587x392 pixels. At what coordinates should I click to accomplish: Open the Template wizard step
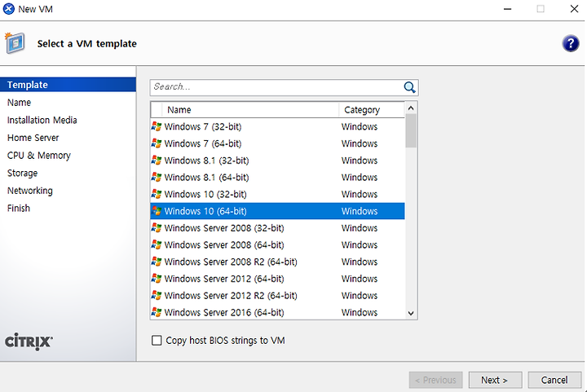[68, 85]
